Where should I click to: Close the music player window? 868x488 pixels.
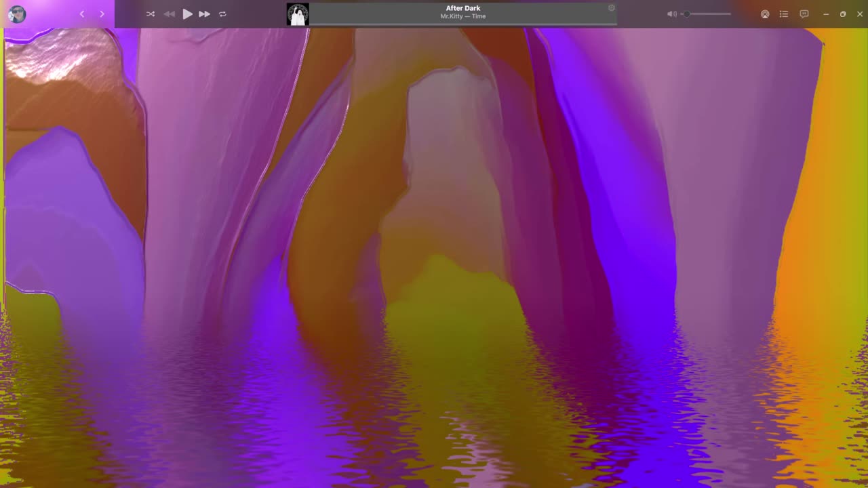pos(860,14)
